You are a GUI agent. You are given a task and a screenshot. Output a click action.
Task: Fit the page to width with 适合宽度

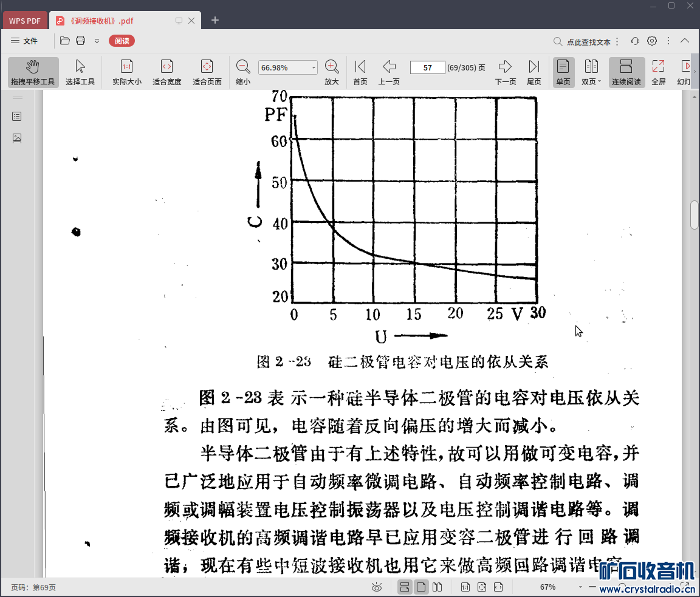[x=167, y=72]
